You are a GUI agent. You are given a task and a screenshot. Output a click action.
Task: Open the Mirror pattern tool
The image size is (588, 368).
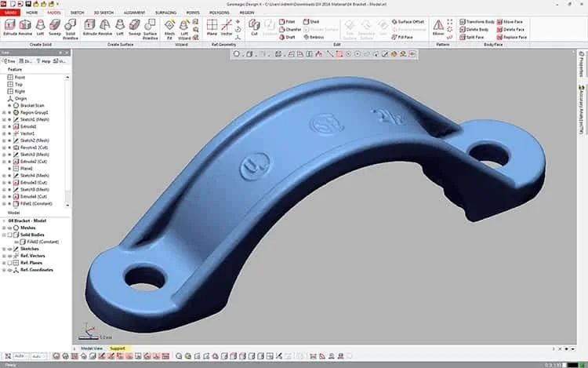tap(438, 27)
